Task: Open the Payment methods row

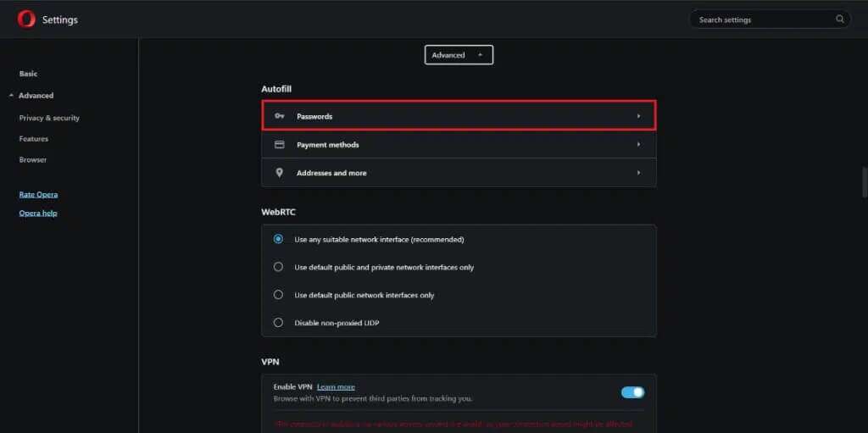Action: click(459, 145)
